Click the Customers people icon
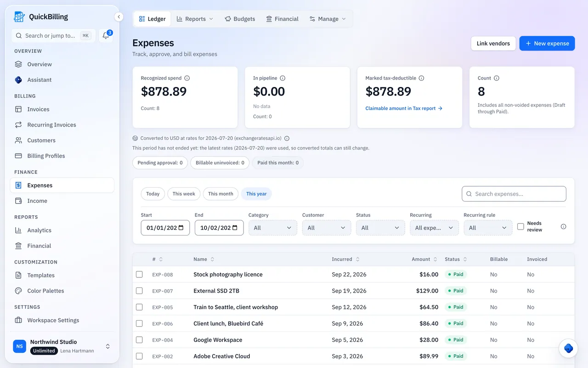Viewport: 588px width, 368px height. click(x=18, y=140)
